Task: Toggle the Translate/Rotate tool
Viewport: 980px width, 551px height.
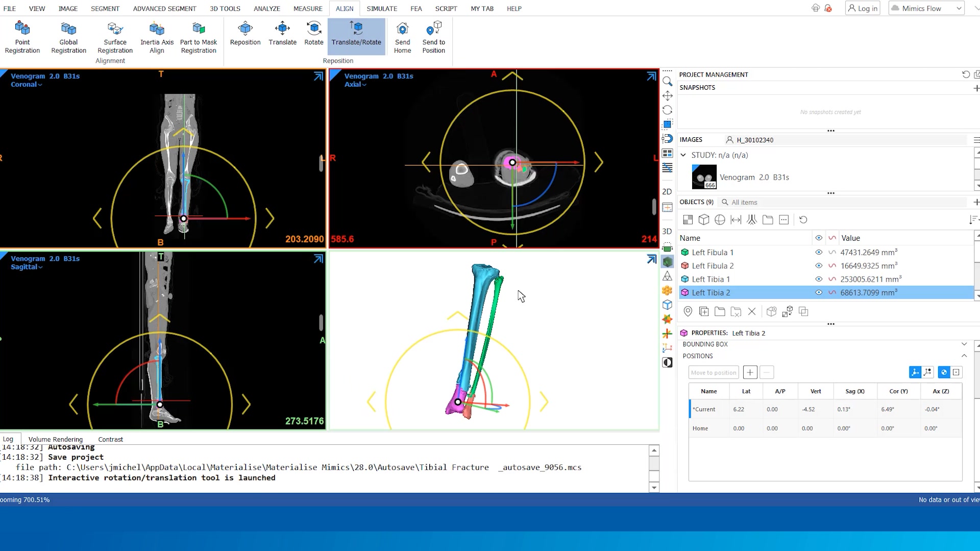Action: point(356,36)
